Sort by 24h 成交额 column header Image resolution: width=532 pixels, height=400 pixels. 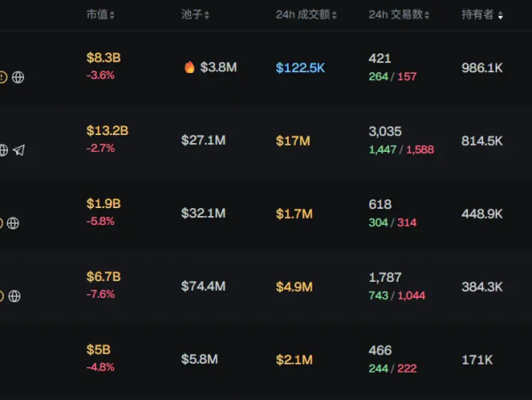click(306, 14)
